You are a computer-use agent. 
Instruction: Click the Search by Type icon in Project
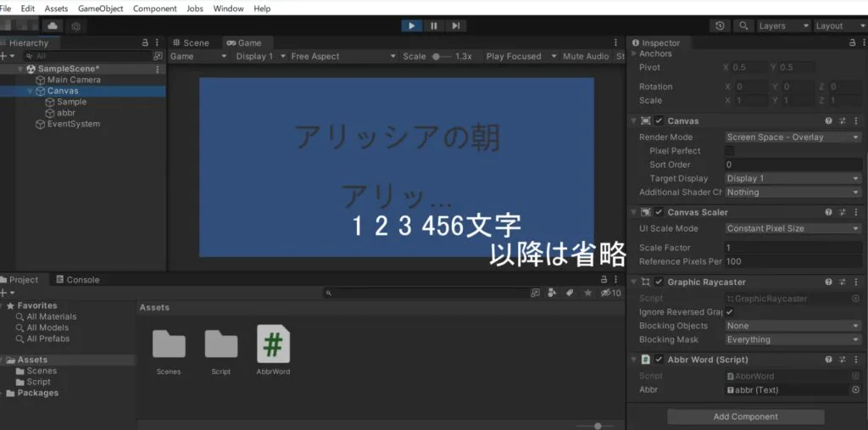[x=552, y=293]
